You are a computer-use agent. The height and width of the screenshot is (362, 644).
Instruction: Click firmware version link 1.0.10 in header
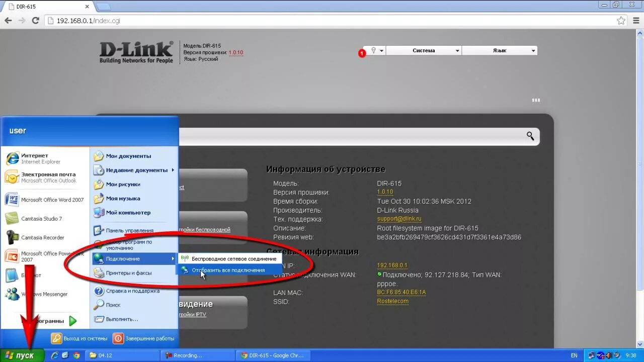click(235, 52)
